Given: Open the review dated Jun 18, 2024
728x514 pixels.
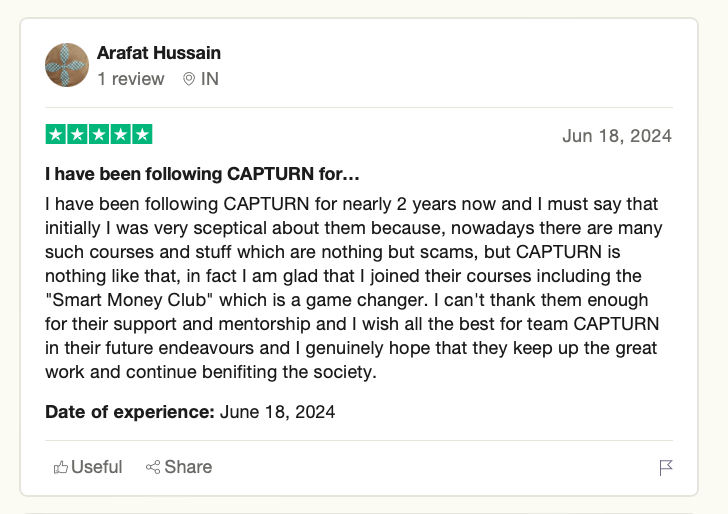Looking at the screenshot, I should coord(616,136).
